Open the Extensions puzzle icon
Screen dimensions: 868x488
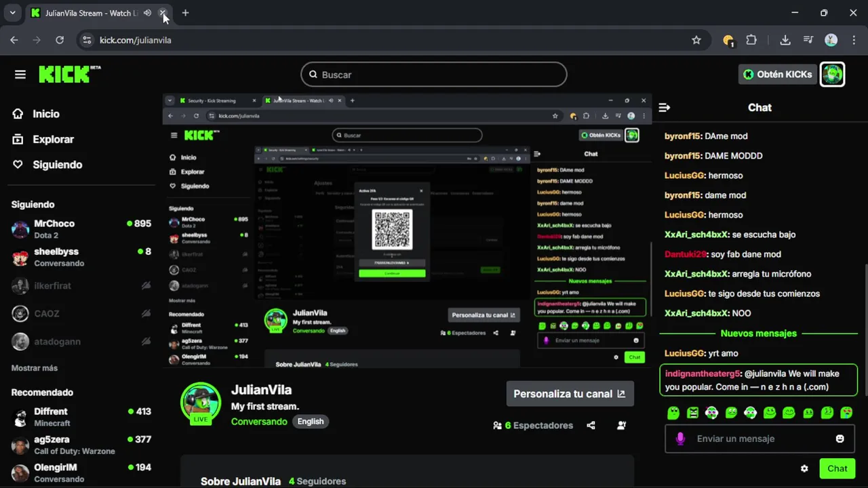tap(751, 40)
